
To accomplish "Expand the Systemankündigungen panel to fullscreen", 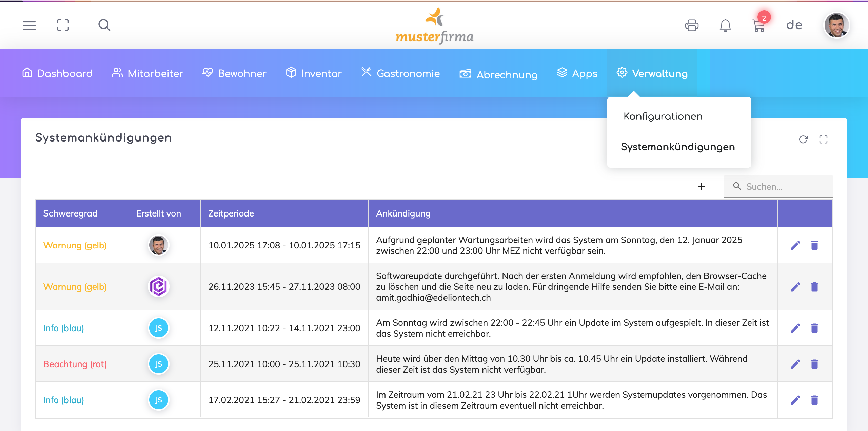I will 823,139.
